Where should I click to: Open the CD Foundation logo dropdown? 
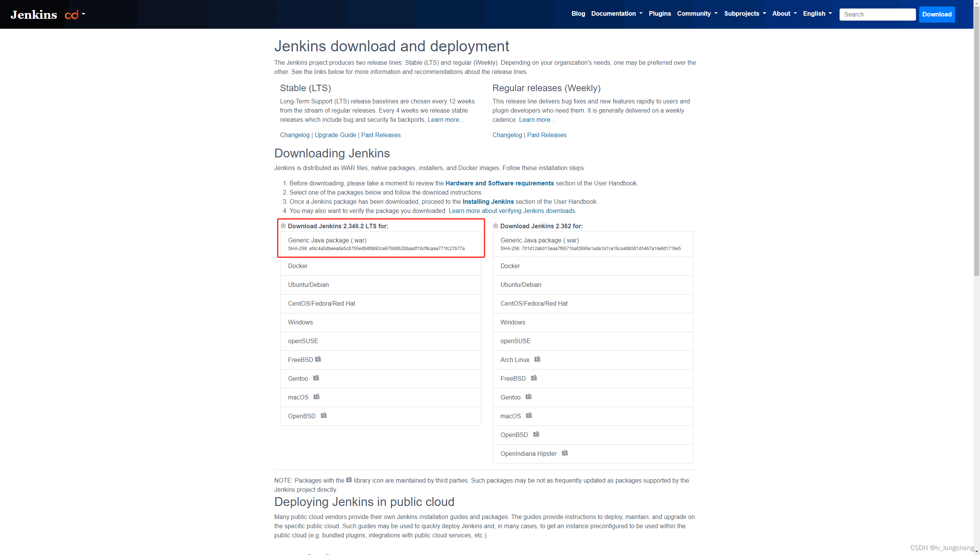[x=75, y=15]
